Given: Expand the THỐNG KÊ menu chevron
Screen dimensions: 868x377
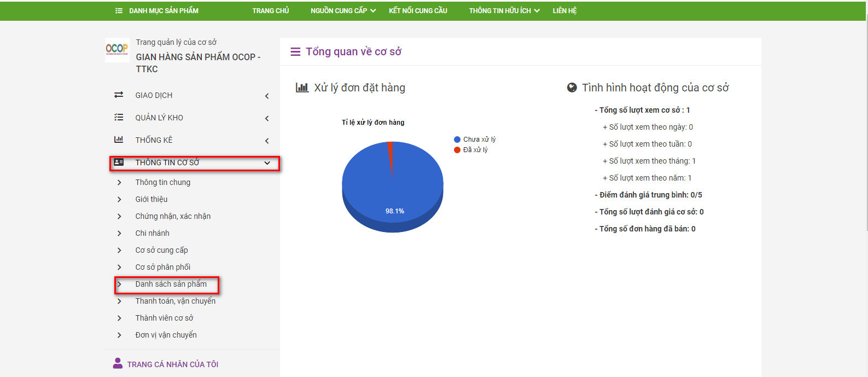Looking at the screenshot, I should pyautogui.click(x=267, y=141).
